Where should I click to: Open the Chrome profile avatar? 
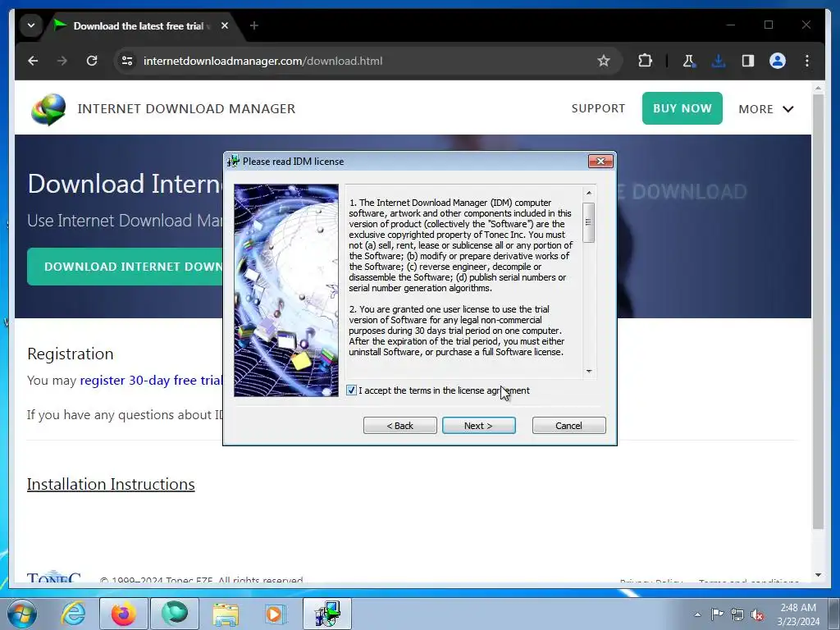click(778, 61)
